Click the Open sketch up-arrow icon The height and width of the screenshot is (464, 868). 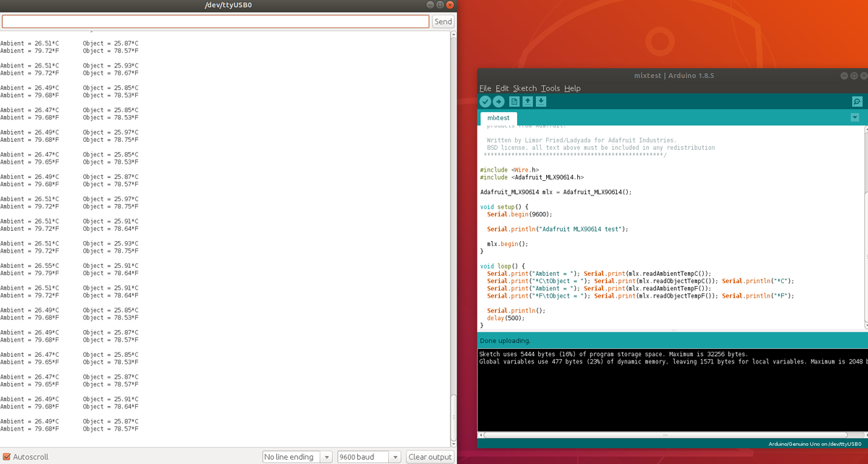click(528, 101)
